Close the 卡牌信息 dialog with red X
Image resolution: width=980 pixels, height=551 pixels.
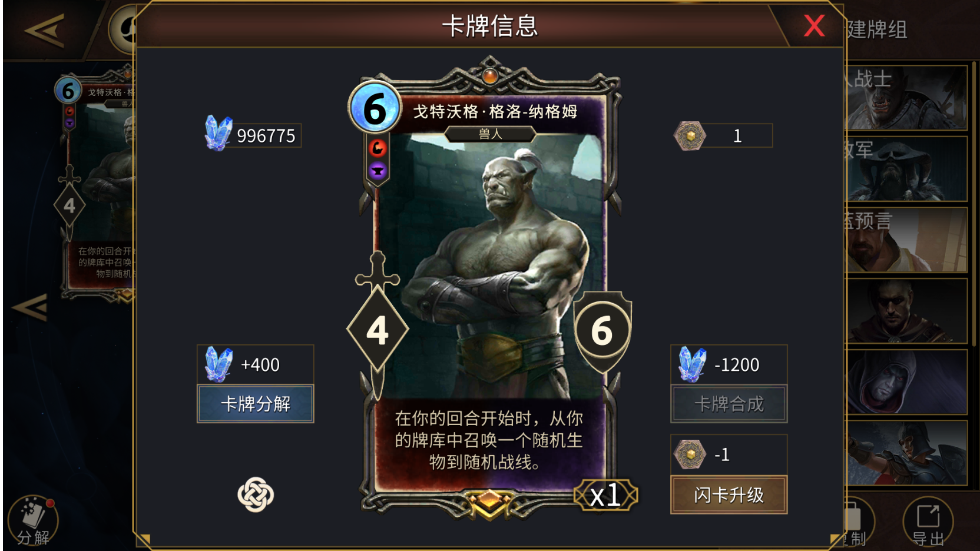(814, 26)
